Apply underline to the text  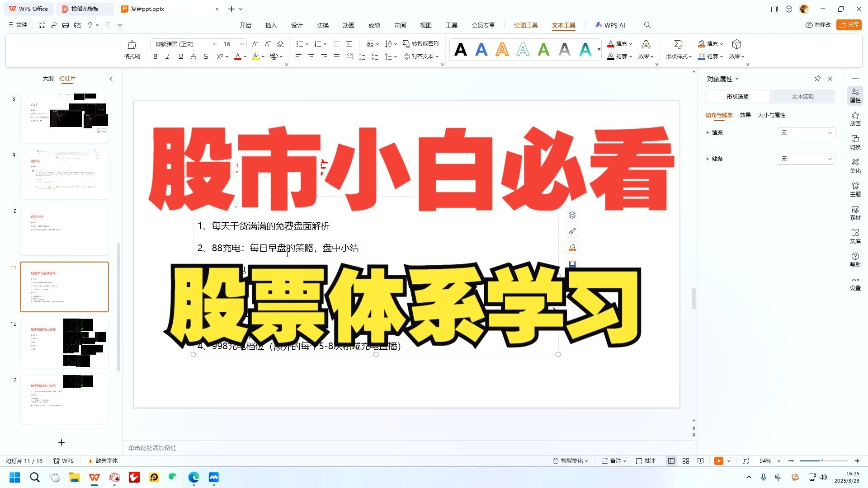pos(180,56)
